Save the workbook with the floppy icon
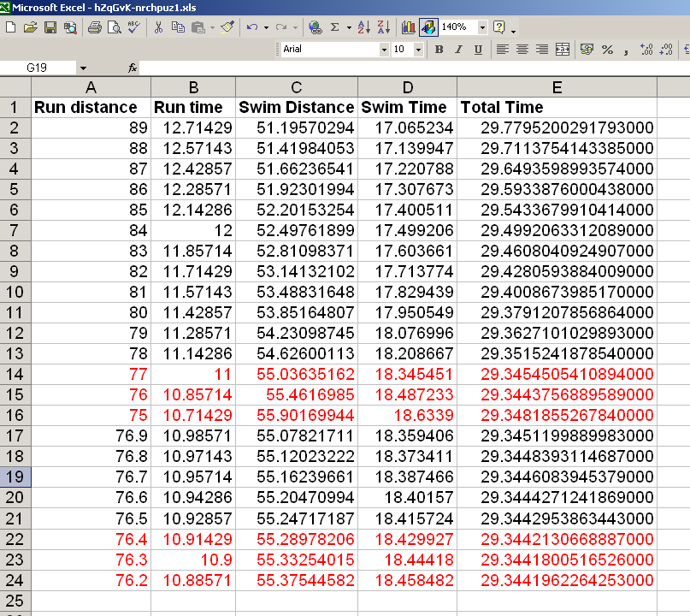The width and height of the screenshot is (690, 616). 50,27
